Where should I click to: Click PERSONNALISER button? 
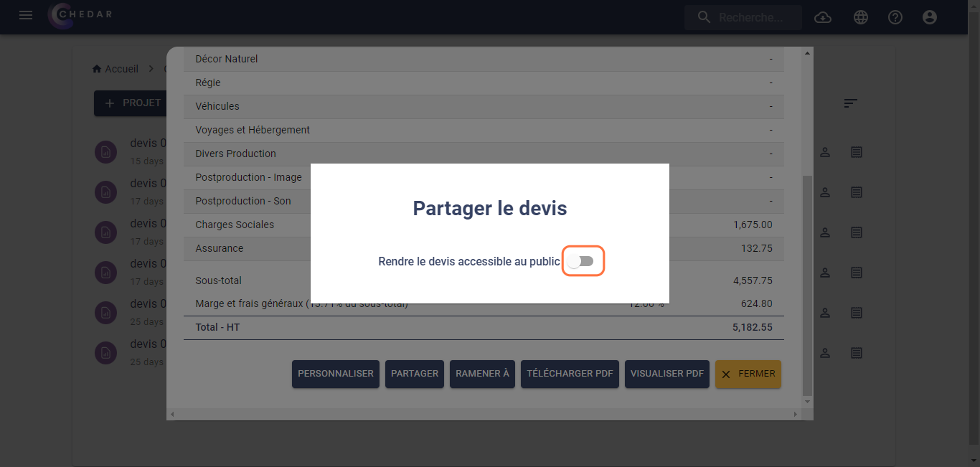tap(336, 374)
